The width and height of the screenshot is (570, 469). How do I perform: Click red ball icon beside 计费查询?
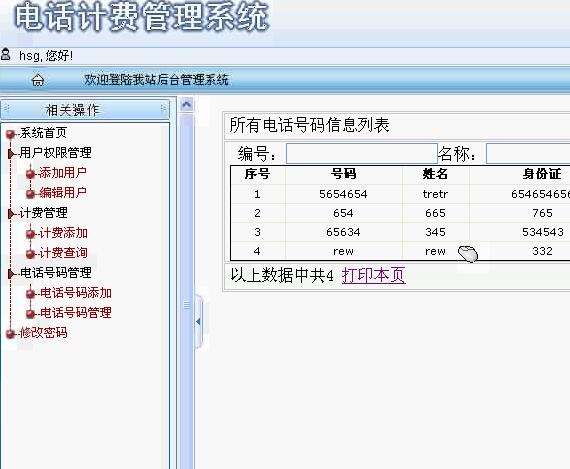pos(31,254)
